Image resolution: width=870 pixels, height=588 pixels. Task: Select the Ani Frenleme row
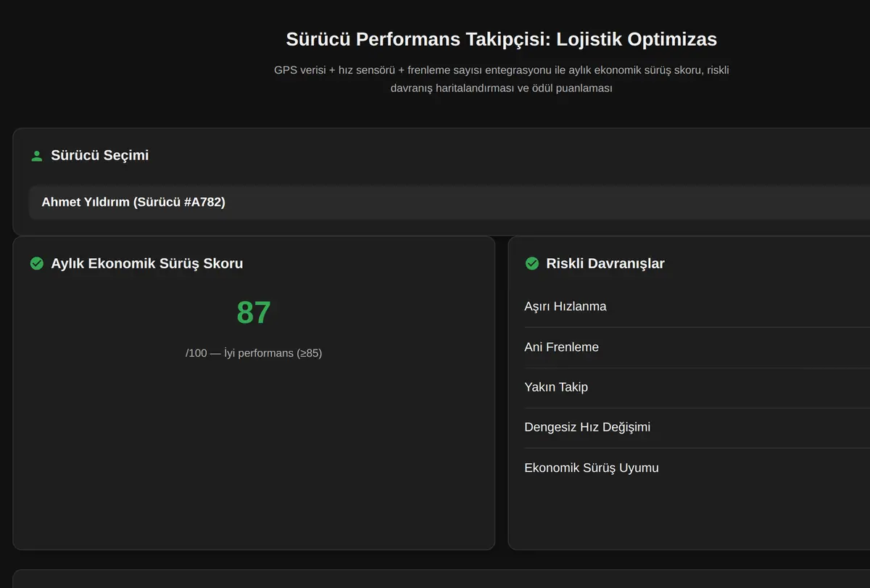click(x=697, y=347)
